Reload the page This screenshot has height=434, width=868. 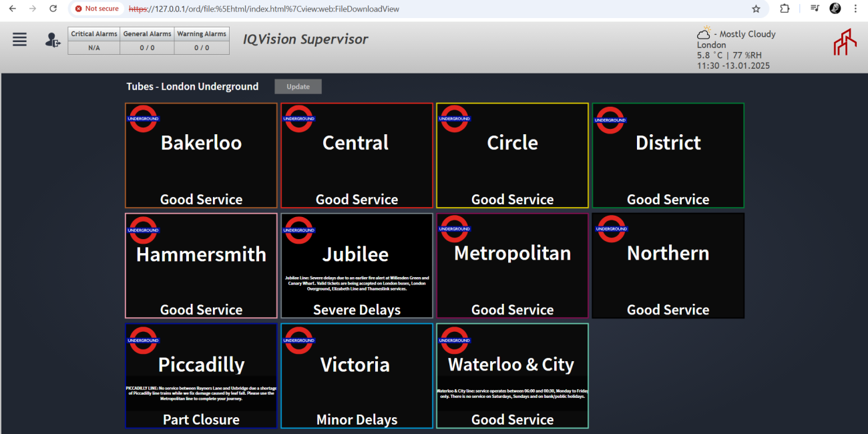coord(53,9)
